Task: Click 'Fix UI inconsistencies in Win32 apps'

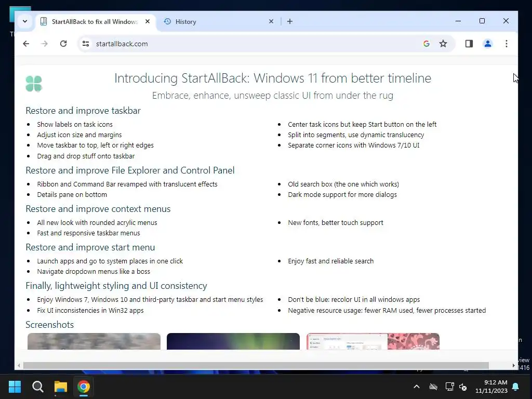Action: [90, 311]
